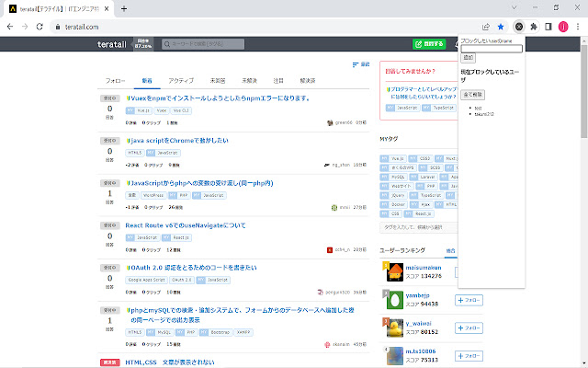
Task: Click the jQuery tag in MYタグ
Action: pos(393,195)
